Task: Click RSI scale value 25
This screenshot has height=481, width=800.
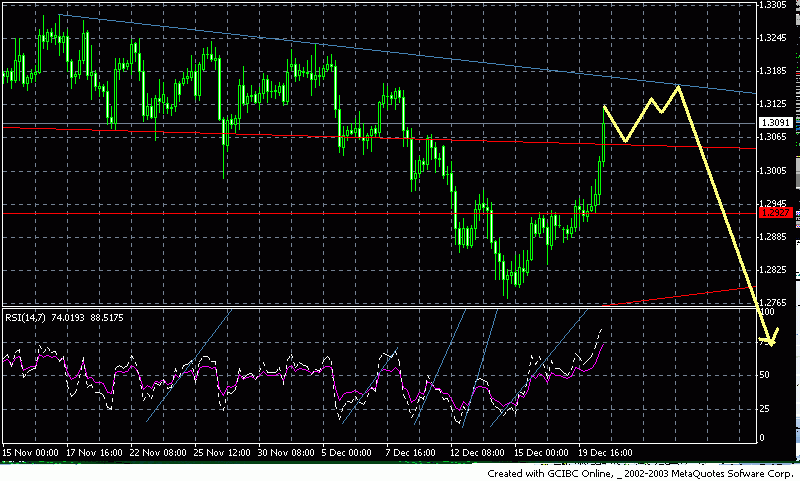Action: 764,409
